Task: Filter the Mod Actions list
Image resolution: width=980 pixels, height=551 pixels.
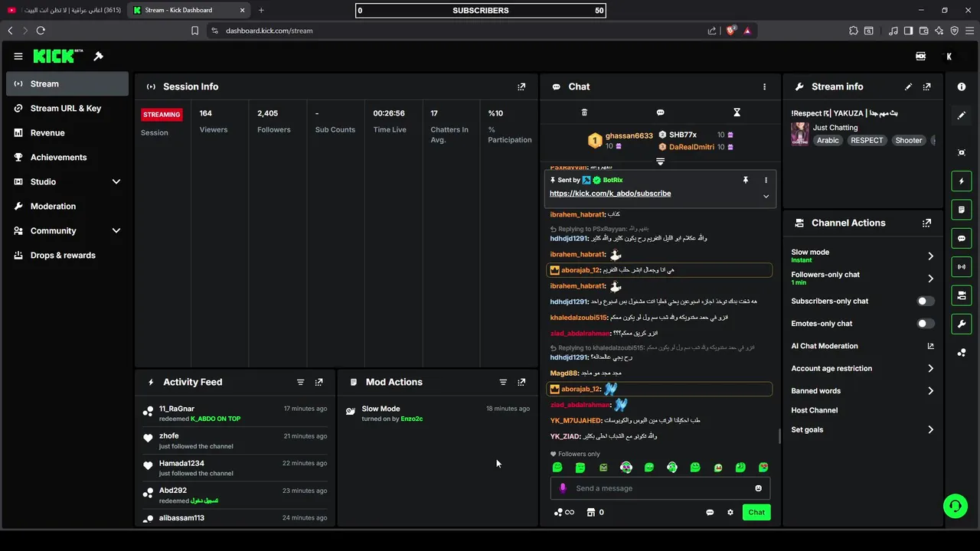Action: coord(503,382)
